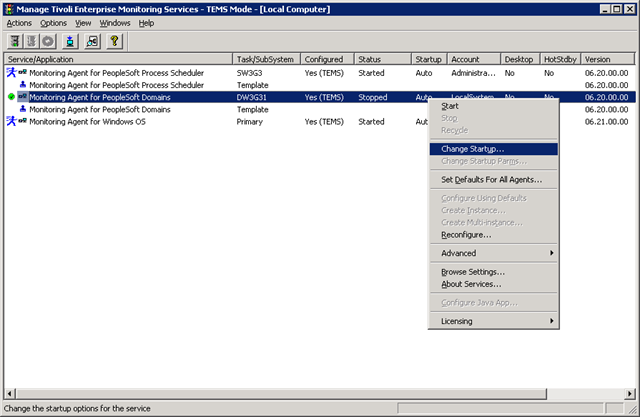Click the Startup column header
The image size is (640, 417).
[429, 59]
